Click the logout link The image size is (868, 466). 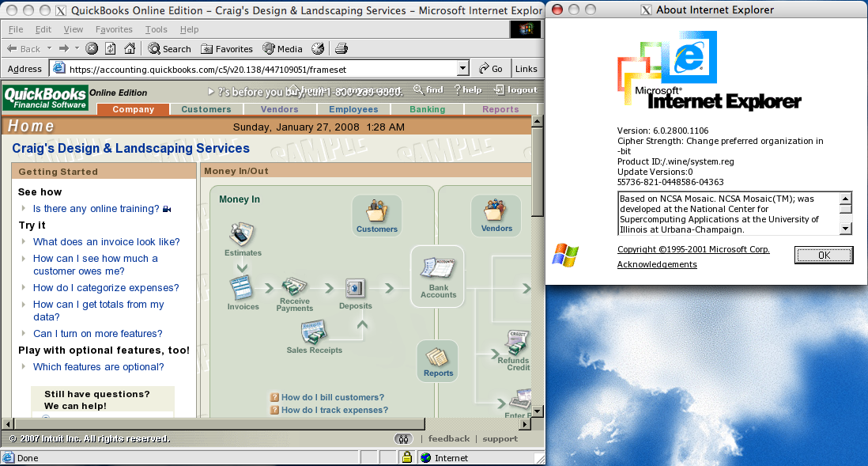click(516, 89)
